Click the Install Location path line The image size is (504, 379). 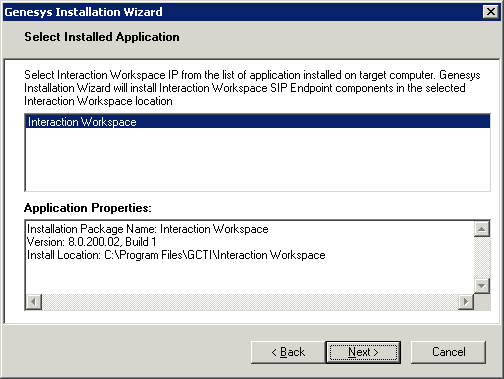click(176, 255)
